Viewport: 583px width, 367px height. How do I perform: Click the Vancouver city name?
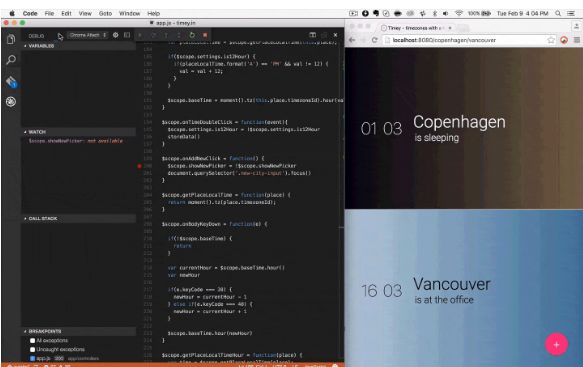tap(452, 284)
